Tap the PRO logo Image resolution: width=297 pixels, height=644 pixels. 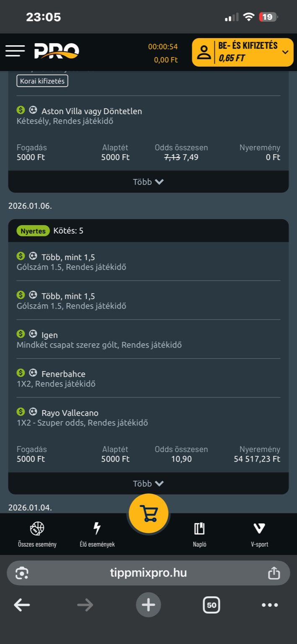(x=57, y=51)
